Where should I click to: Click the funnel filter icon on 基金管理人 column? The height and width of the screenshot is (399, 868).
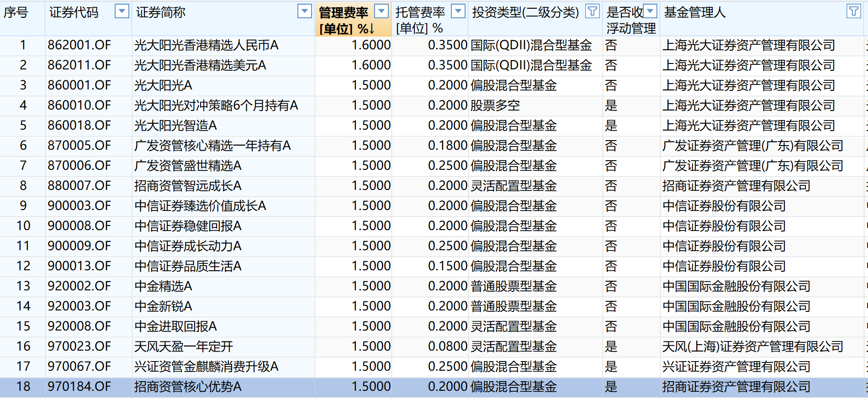coord(853,11)
